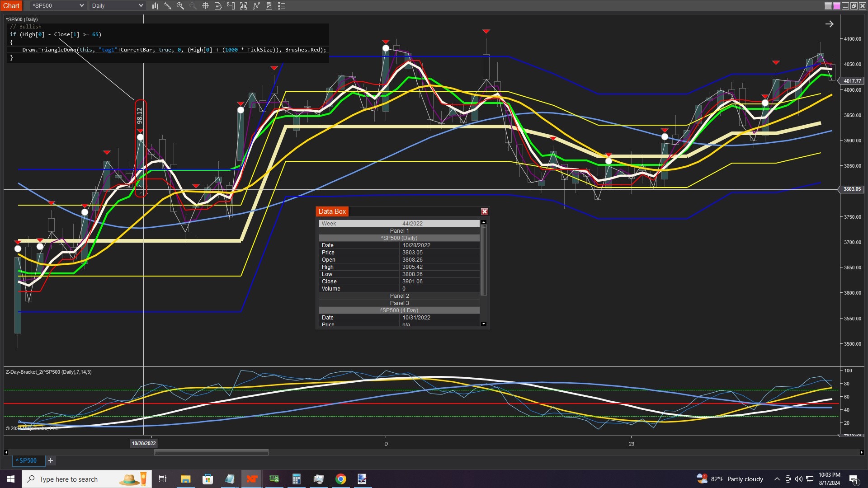This screenshot has width=868, height=488.
Task: Open the Data Box toolbar icon
Action: click(x=218, y=6)
